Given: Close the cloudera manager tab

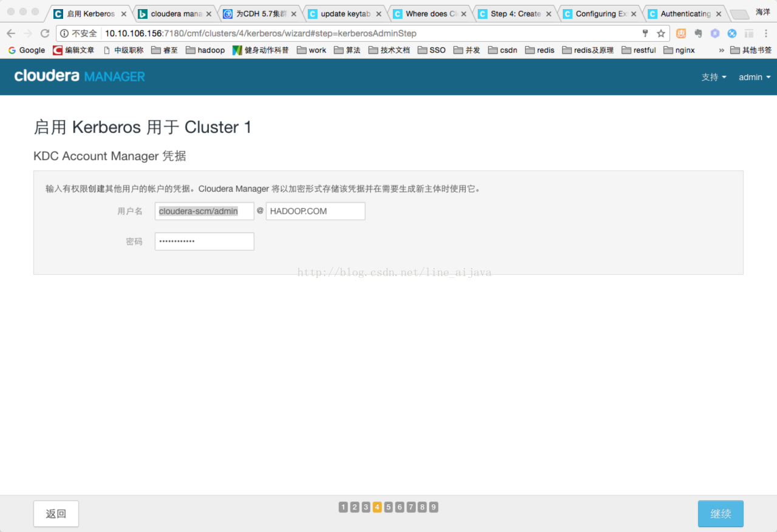Looking at the screenshot, I should (x=209, y=14).
